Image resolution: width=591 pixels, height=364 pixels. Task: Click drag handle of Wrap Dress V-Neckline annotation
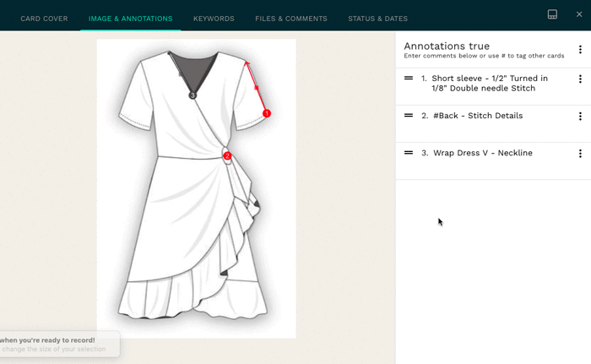tap(409, 153)
